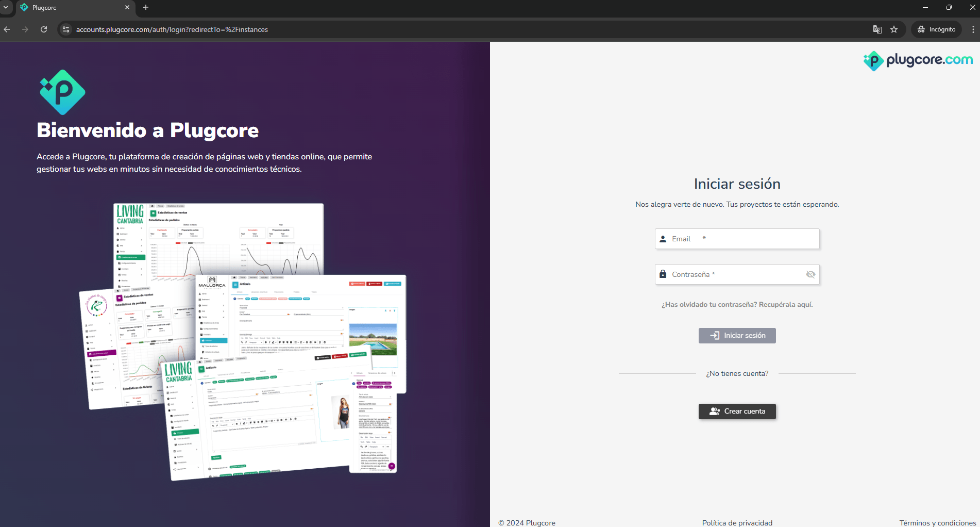Click the dashboard screenshots preview image
Screen dimensions: 980x527
pyautogui.click(x=243, y=341)
